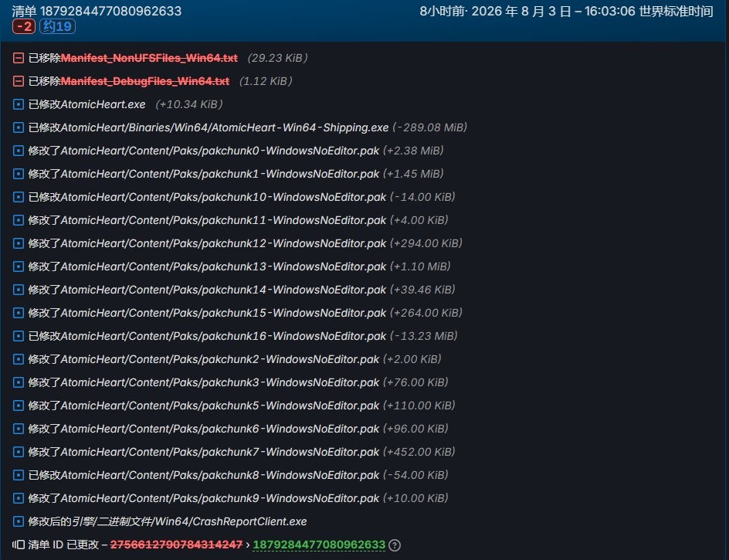
Task: Click modified icon beside pakchunk9 row
Action: point(18,498)
